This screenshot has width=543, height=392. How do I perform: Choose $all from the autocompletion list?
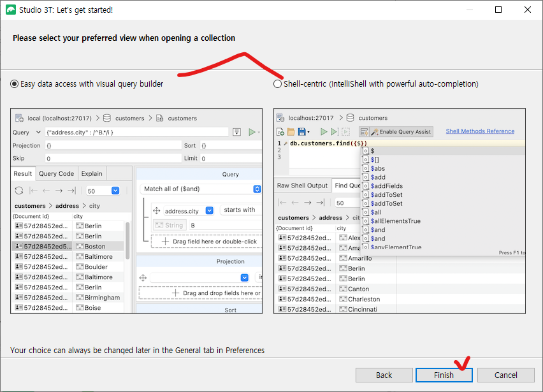(375, 212)
